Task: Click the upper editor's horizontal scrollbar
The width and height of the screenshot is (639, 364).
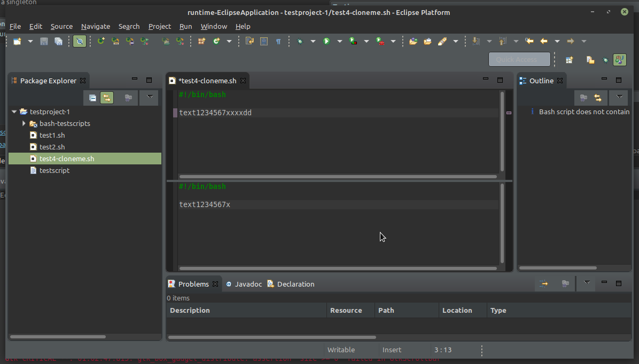Action: pyautogui.click(x=338, y=177)
